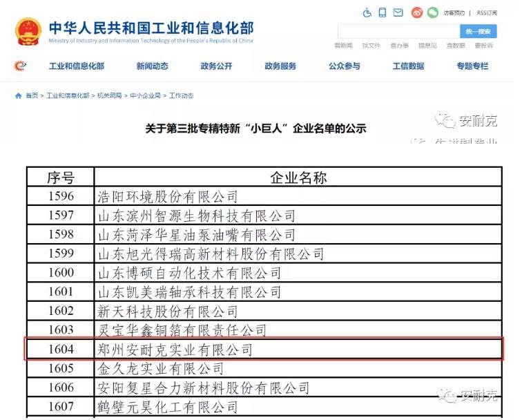Screen dimensions: 522x420
Task: Open the 公众参与 navigation menu
Action: 345,66
